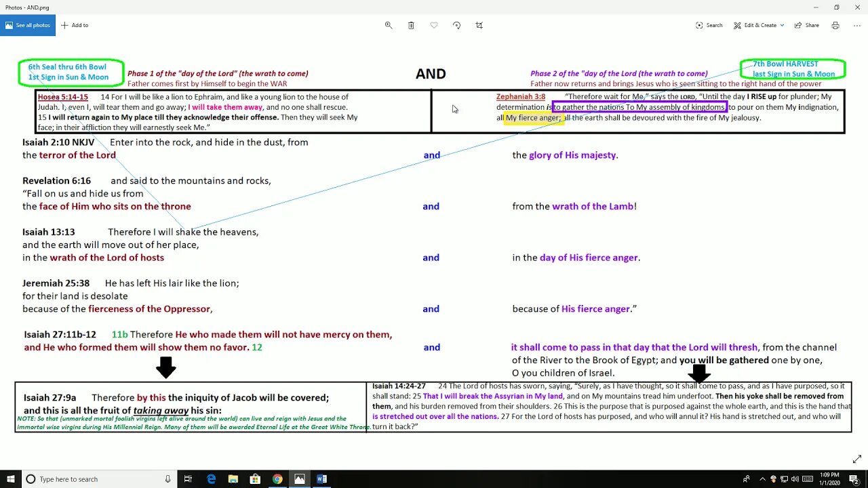The image size is (868, 488).
Task: Rotate the photo with the rotate icon
Action: 456,25
